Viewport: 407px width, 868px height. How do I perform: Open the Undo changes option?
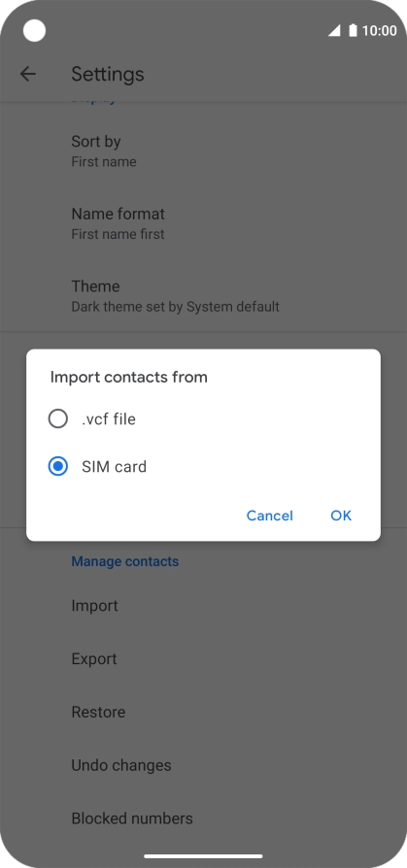coord(203,765)
